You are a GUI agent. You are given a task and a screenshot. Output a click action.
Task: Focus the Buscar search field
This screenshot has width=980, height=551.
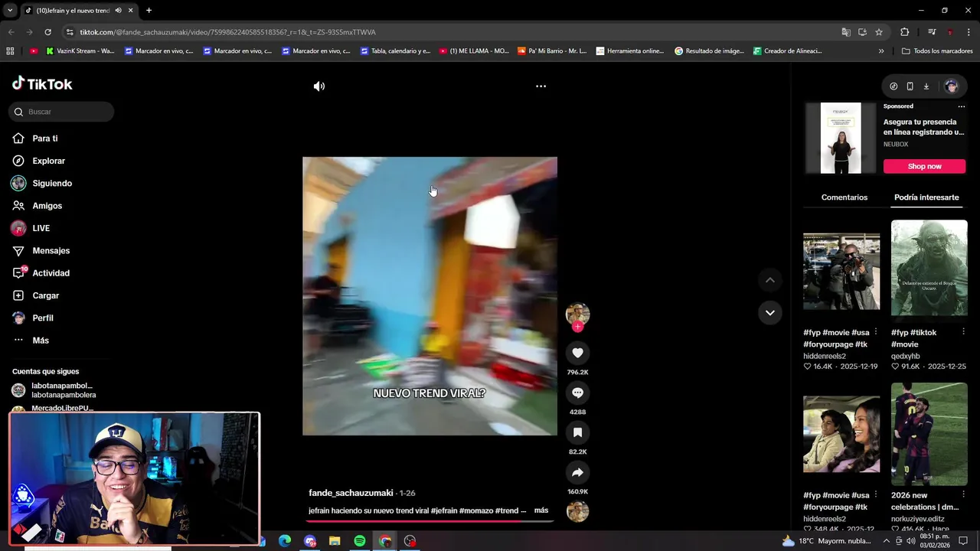pos(61,112)
